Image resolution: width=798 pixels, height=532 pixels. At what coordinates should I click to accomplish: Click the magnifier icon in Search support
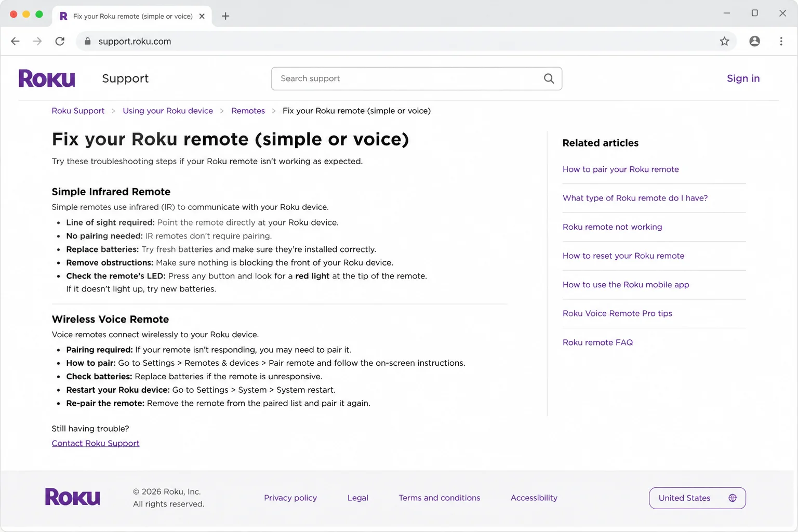click(549, 78)
